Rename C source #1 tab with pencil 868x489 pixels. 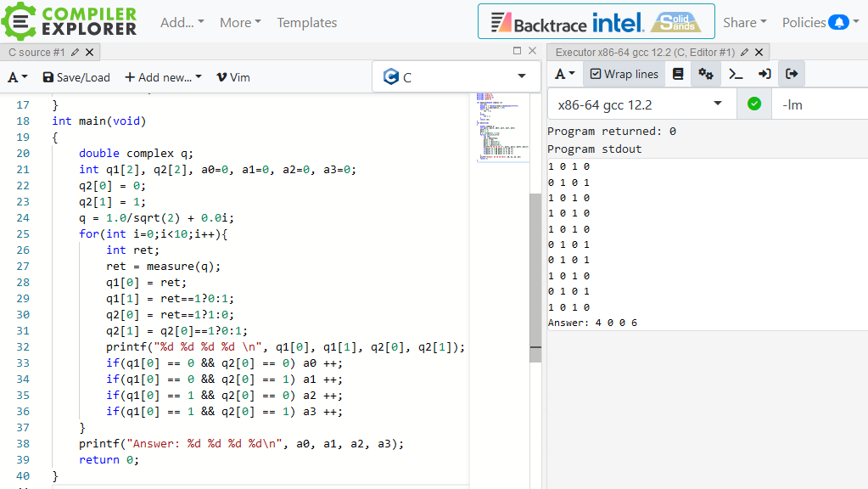coord(75,53)
